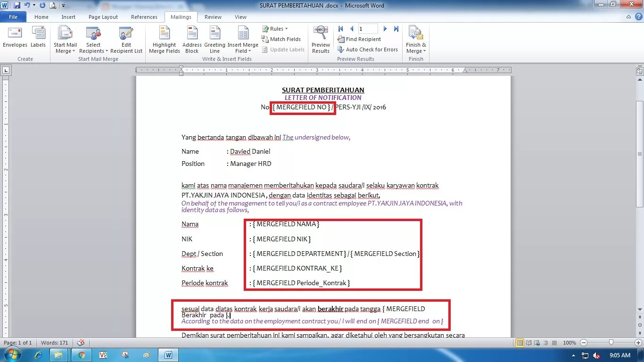This screenshot has height=362, width=644.
Task: Open the File menu
Action: [x=13, y=16]
